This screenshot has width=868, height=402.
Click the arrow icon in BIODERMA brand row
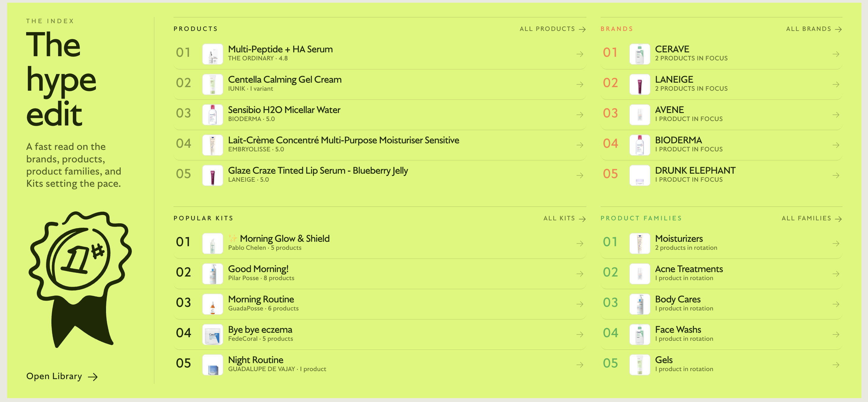[836, 145]
